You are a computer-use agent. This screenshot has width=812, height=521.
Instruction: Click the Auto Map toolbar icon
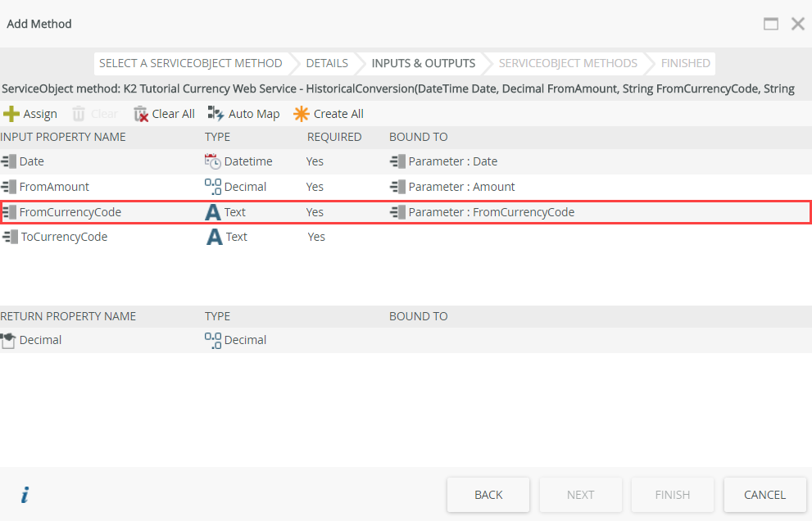(216, 114)
